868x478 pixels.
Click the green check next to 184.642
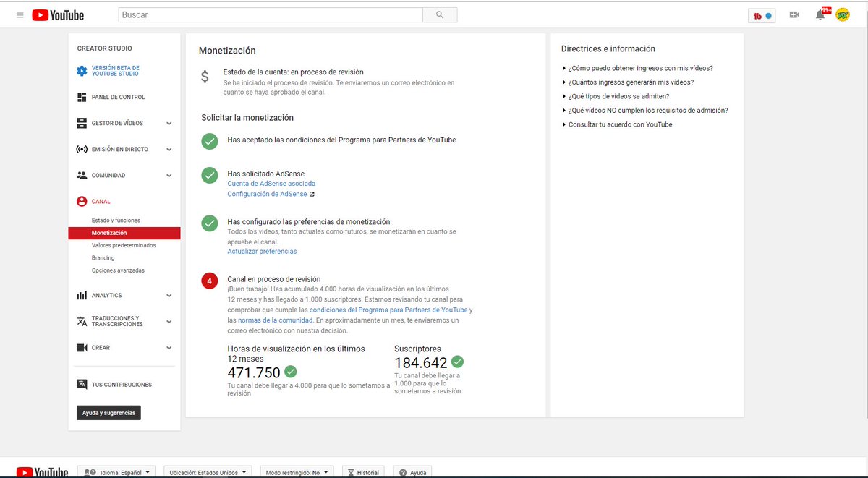point(457,362)
